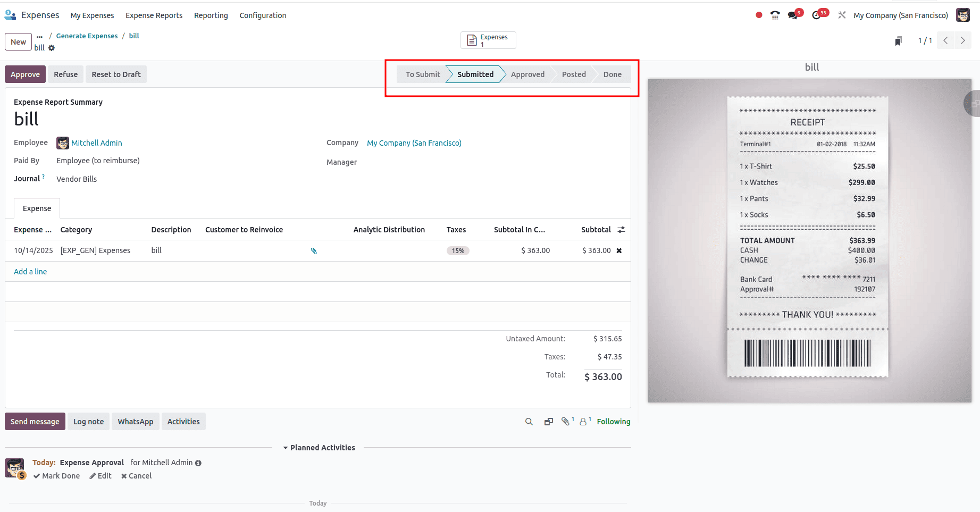This screenshot has height=512, width=980.
Task: Click the 15% tax pill on the expense line
Action: point(457,250)
